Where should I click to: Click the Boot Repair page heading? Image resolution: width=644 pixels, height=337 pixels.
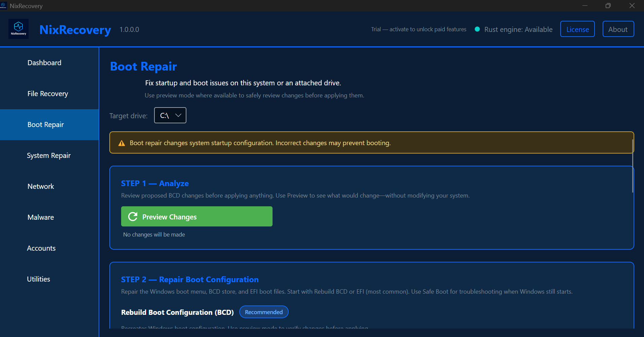coord(143,67)
